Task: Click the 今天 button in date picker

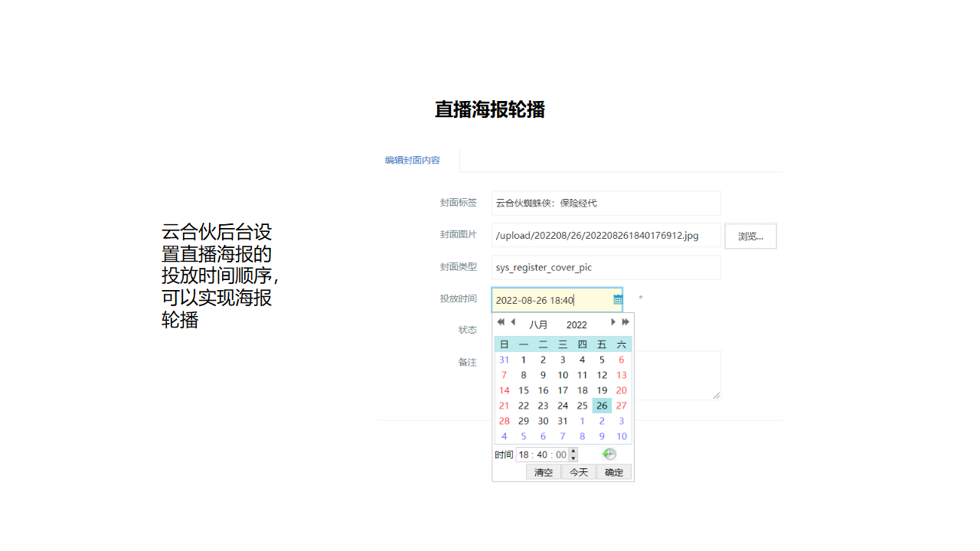Action: (579, 472)
